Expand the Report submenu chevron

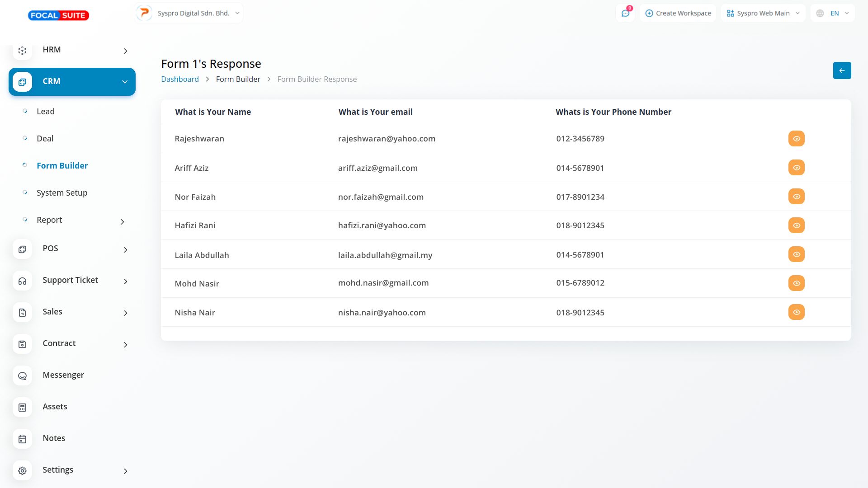point(123,221)
